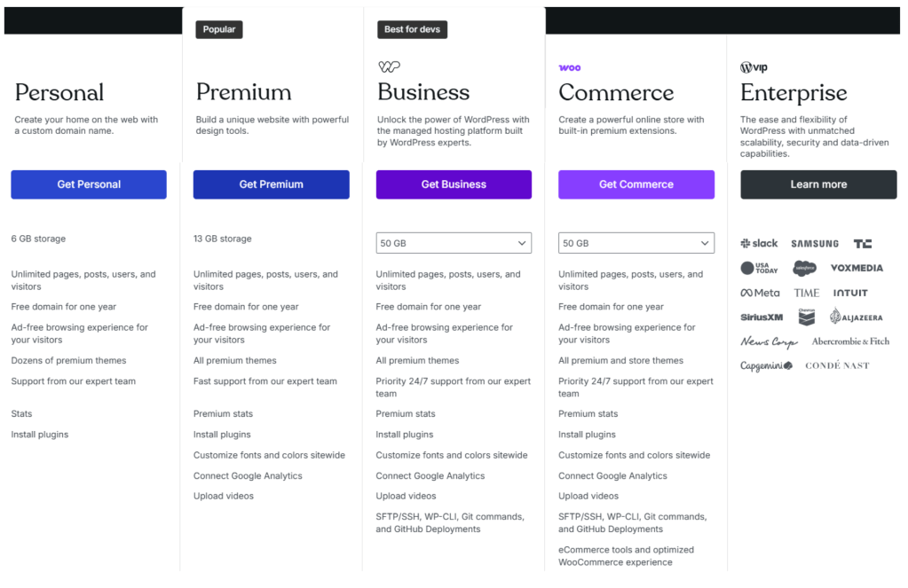Click the Samsung brand logo
Viewport: 908px width, 588px height.
[x=815, y=242]
